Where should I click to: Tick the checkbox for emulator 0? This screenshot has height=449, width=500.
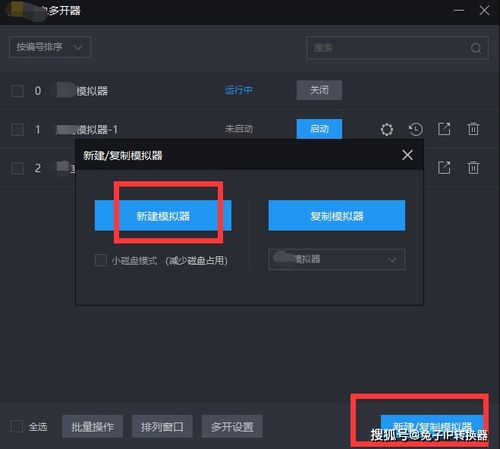[17, 91]
